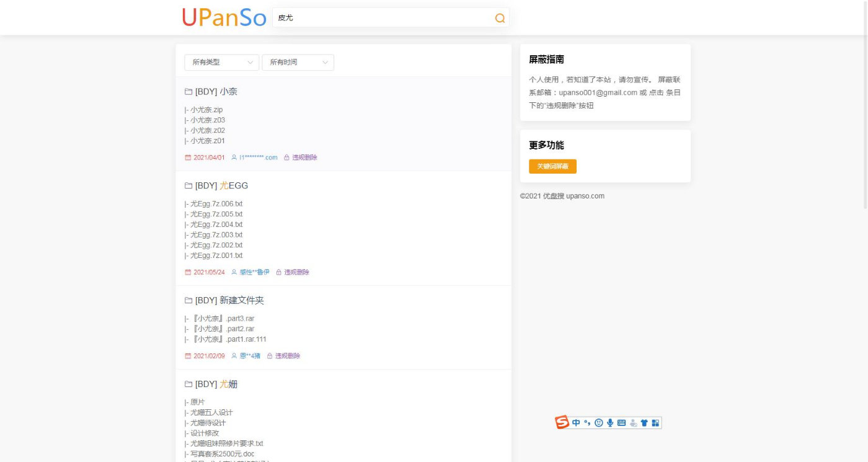
Task: Click 违规删除 link under 尤EGG result
Action: 296,272
